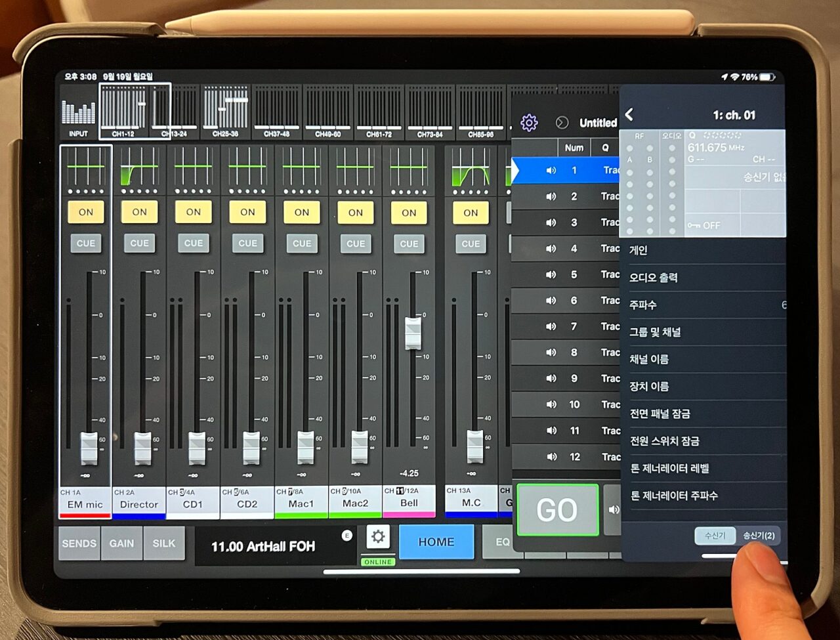Fire the cue with the GO button

(x=557, y=510)
